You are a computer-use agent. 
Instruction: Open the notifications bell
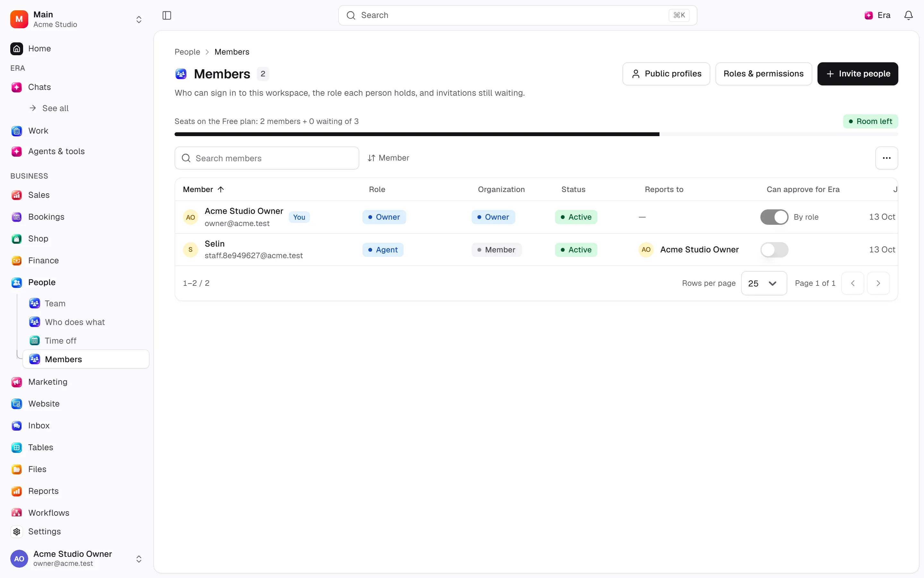point(908,15)
